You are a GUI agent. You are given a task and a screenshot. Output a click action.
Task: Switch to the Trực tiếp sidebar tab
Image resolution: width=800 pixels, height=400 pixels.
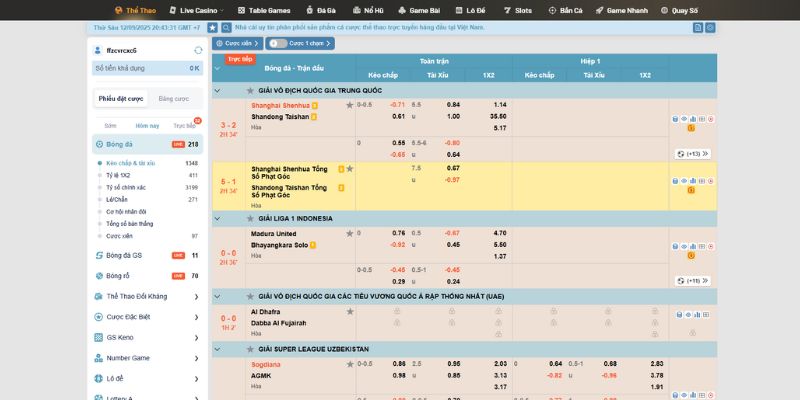pos(184,126)
